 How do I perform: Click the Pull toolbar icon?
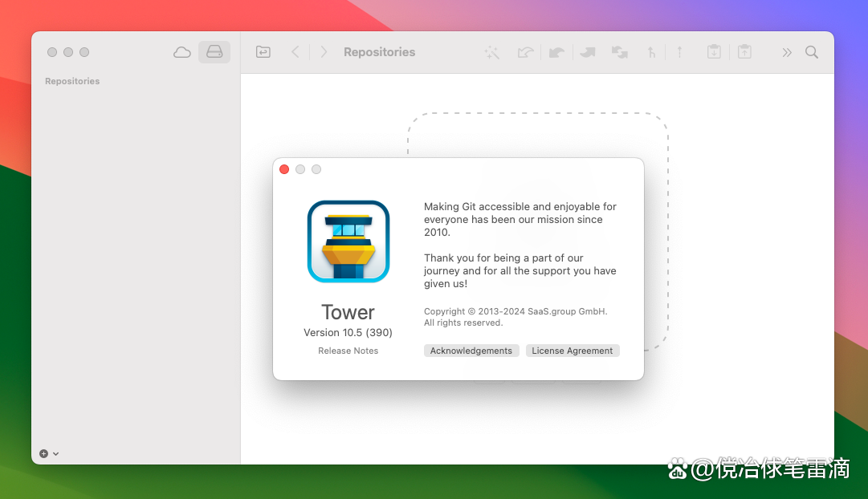point(556,52)
